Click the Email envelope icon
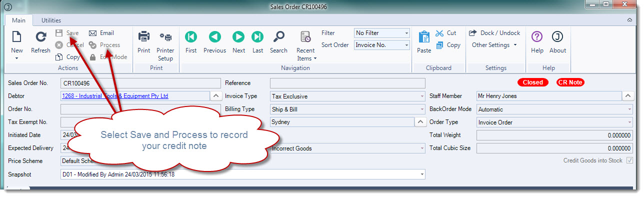This screenshot has height=197, width=644. (93, 33)
